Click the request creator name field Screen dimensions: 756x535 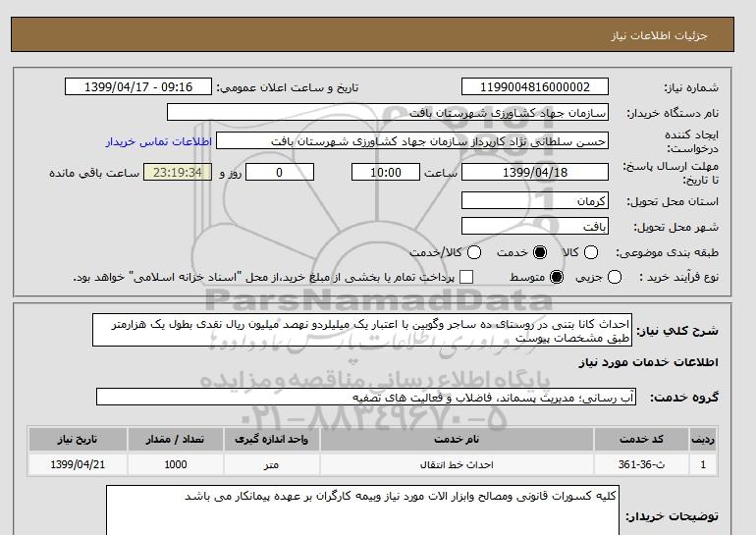[412, 141]
